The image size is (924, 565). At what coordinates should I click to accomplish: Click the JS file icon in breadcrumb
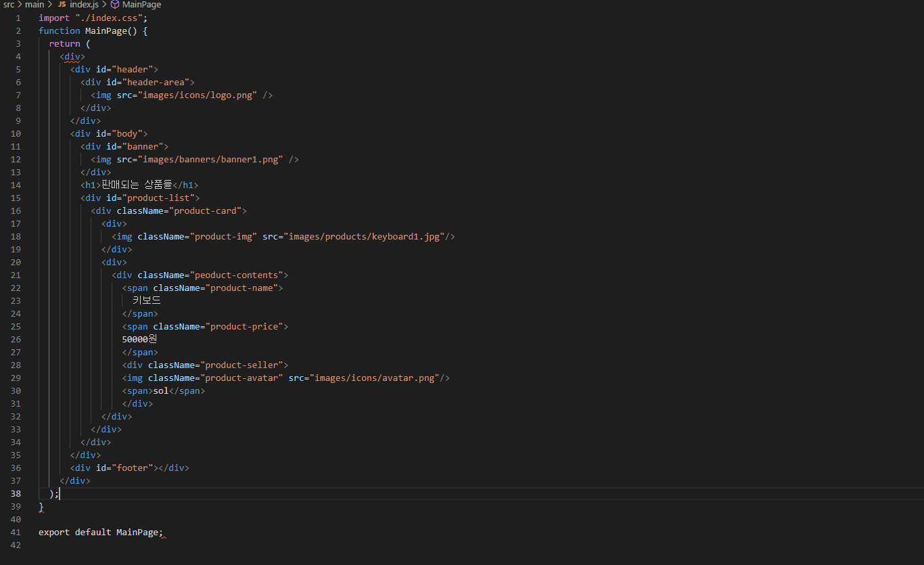[62, 5]
